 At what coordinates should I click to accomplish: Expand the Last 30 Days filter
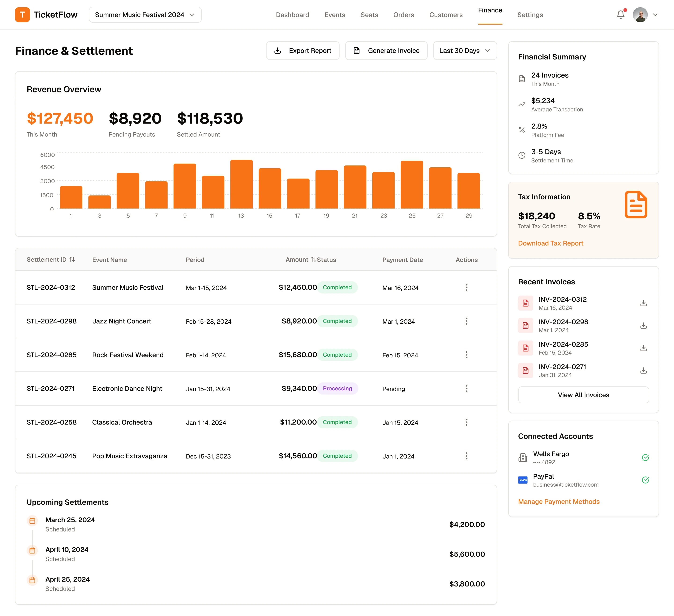click(465, 51)
